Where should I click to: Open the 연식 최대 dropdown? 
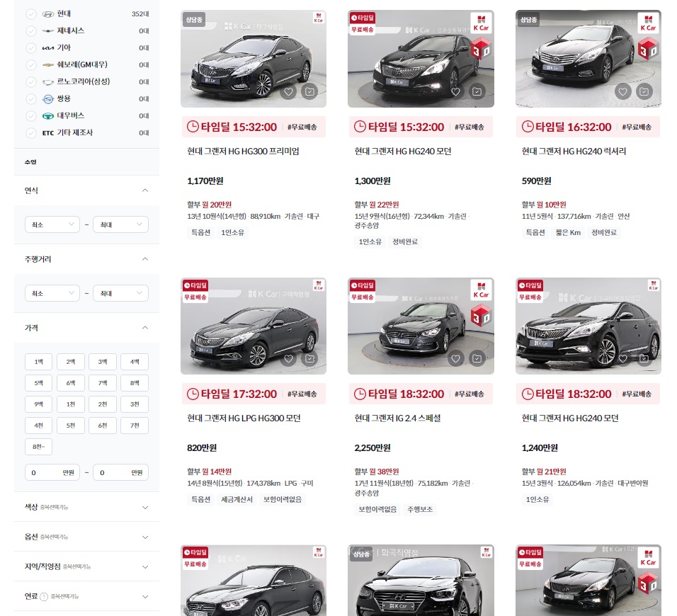121,224
